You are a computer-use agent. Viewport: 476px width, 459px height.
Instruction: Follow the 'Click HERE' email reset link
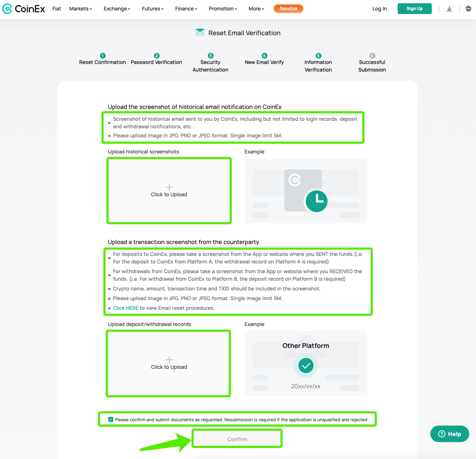(x=125, y=308)
